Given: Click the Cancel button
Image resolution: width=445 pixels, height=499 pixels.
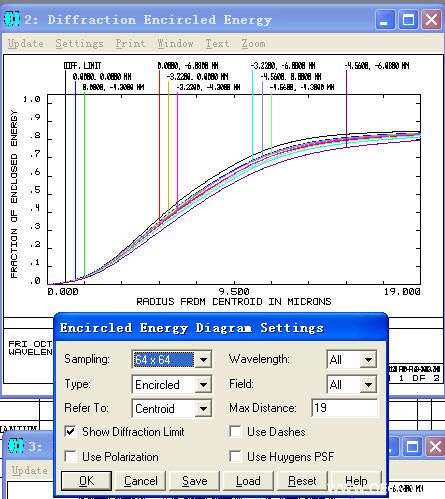Looking at the screenshot, I should pyautogui.click(x=140, y=481).
